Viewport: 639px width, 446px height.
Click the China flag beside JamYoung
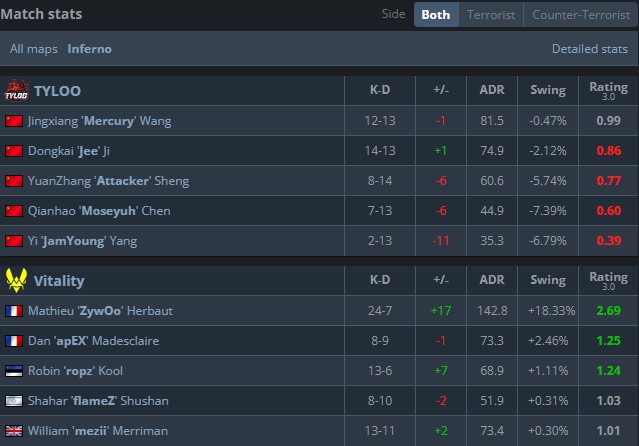(14, 241)
